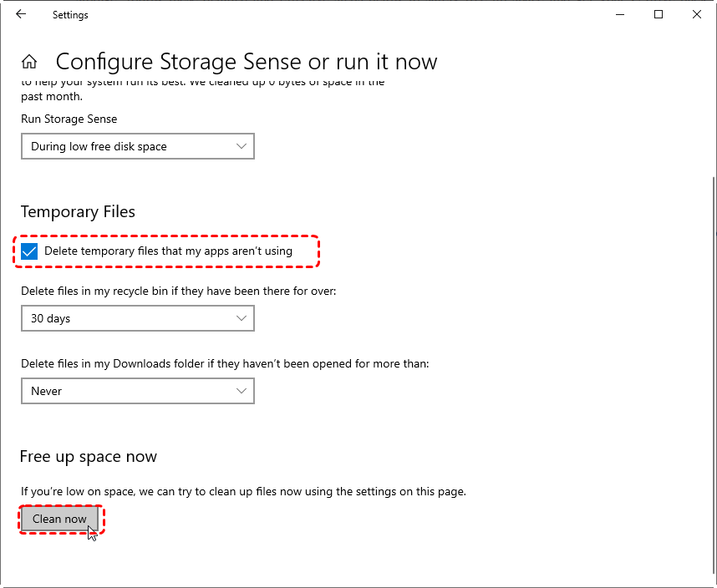Open the "During low free disk space" dropdown

coord(125,146)
